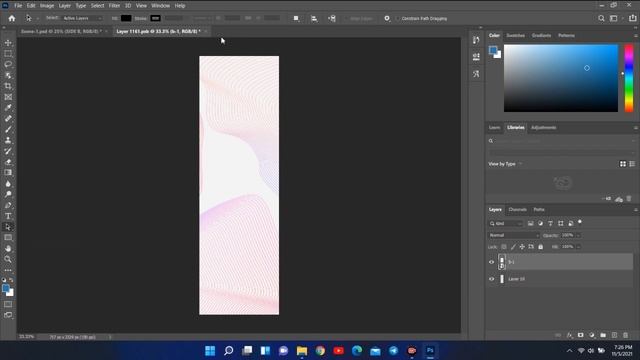Toggle pixel layer filter icon

click(x=530, y=223)
